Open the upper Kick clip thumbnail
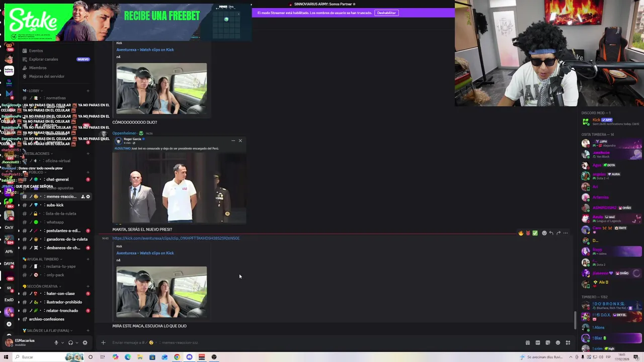This screenshot has height=362, width=644. click(162, 89)
